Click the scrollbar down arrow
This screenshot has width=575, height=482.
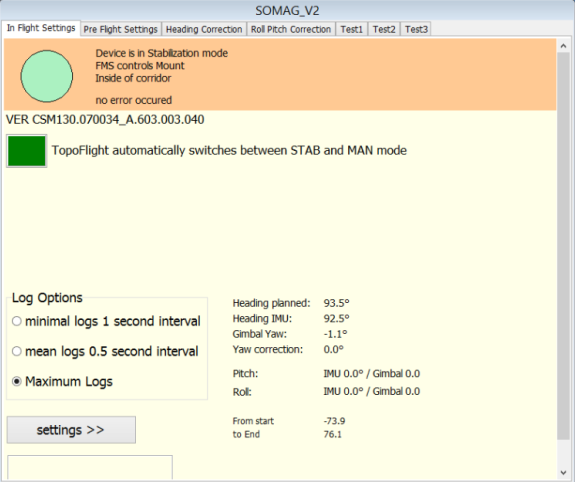563,473
